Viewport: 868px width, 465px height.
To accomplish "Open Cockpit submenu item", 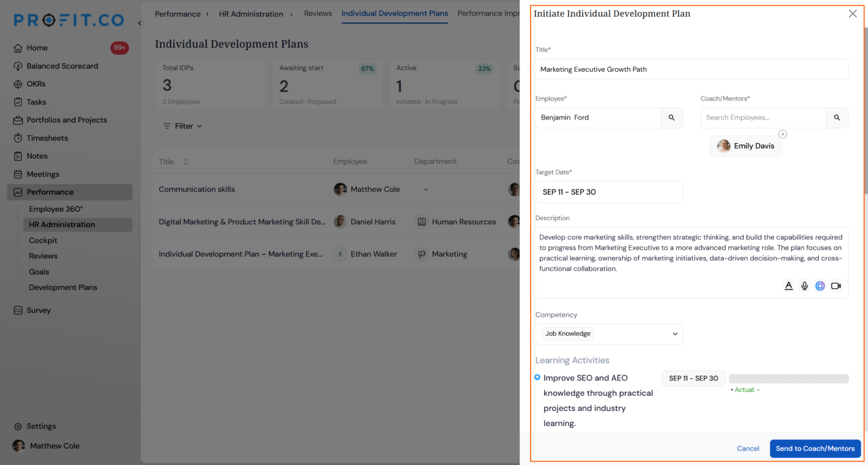I will click(43, 240).
